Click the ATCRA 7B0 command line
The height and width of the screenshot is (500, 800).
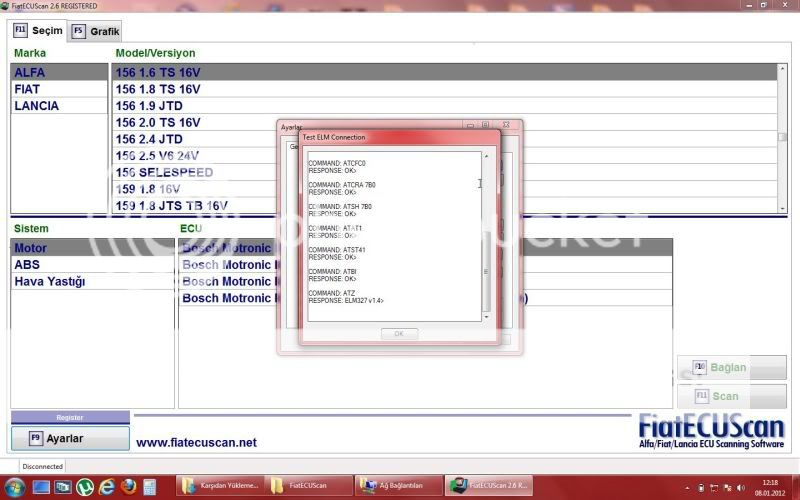pos(342,185)
